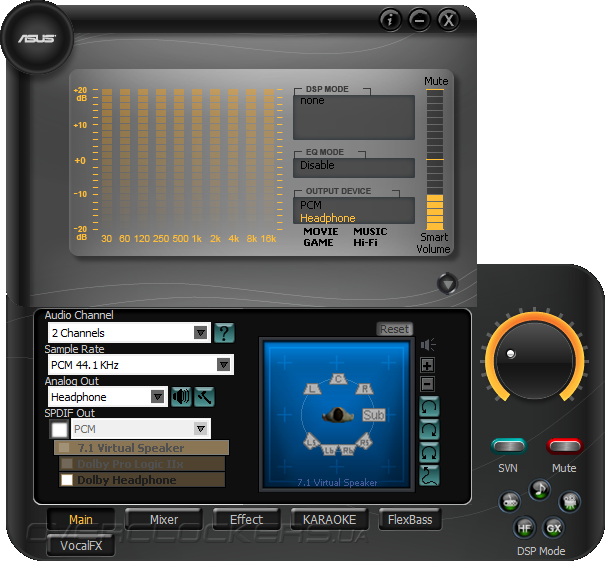Click the OUTPUT DEVICE display box
This screenshot has width=605, height=561.
(354, 211)
